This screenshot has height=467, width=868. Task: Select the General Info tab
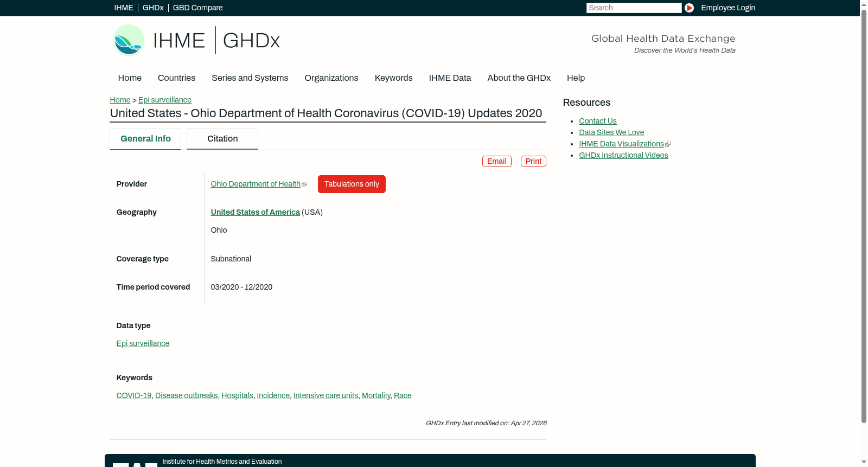click(145, 139)
